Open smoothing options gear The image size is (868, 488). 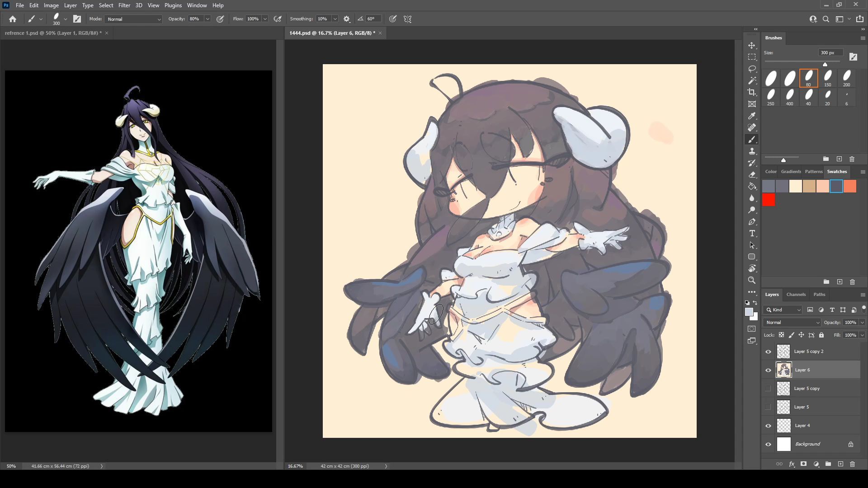tap(347, 19)
